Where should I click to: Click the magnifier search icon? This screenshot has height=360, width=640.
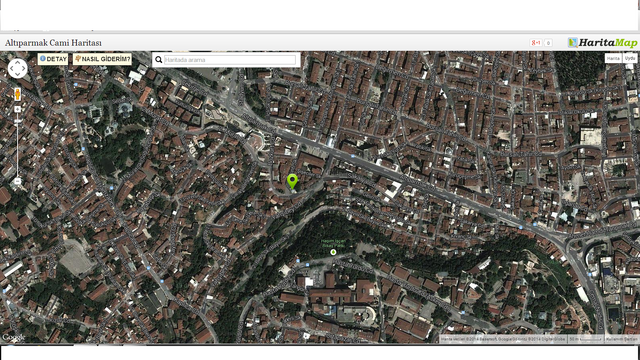[x=159, y=60]
